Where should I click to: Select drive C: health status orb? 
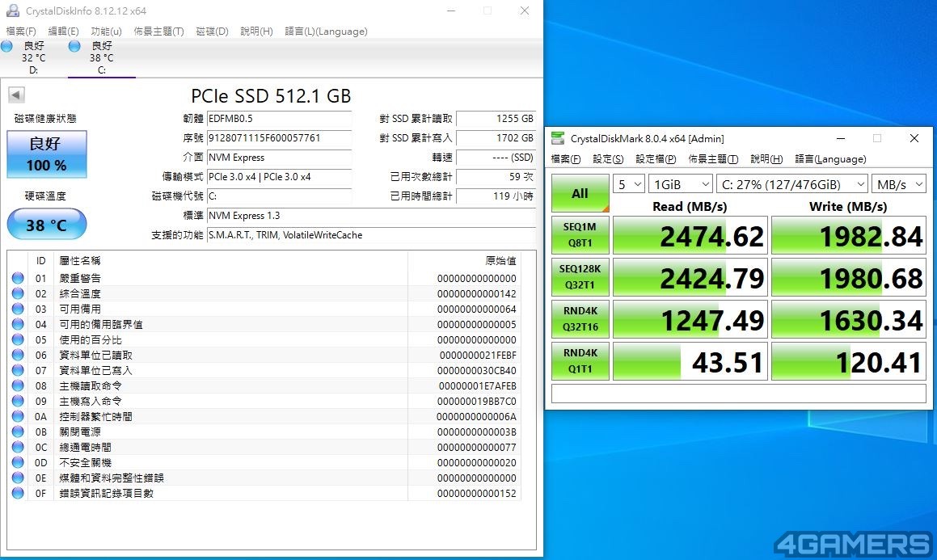click(x=74, y=46)
